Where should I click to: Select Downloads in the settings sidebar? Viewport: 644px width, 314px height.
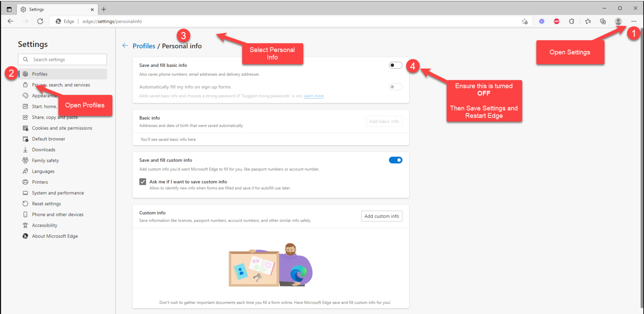click(x=43, y=150)
